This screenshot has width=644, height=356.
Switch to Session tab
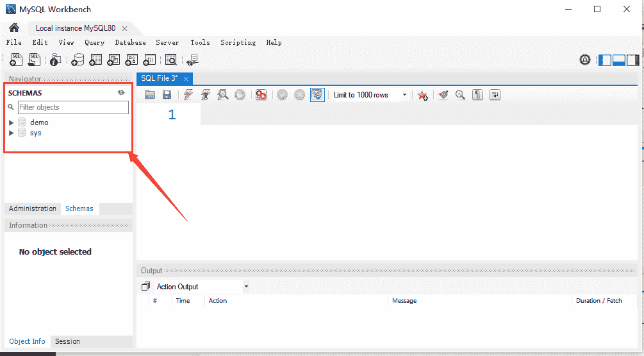point(67,341)
